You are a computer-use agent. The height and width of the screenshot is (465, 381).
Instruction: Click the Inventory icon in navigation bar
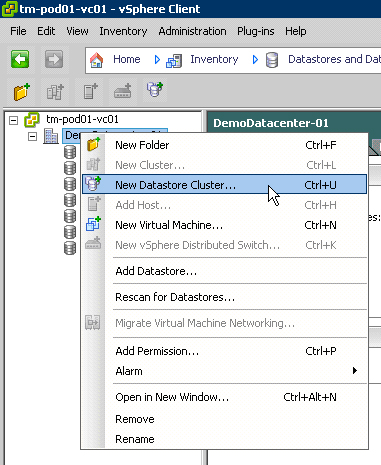[x=174, y=61]
